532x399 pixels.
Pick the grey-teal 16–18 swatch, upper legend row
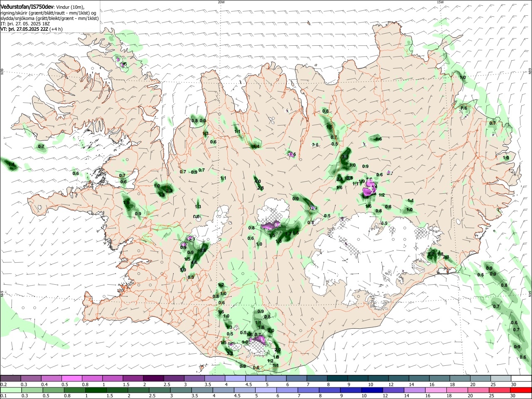coord(440,378)
